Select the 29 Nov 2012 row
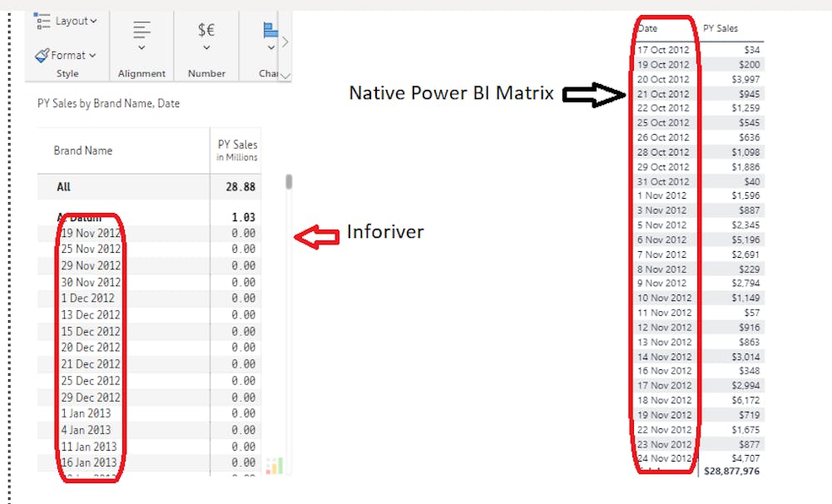The width and height of the screenshot is (832, 504). point(149,266)
